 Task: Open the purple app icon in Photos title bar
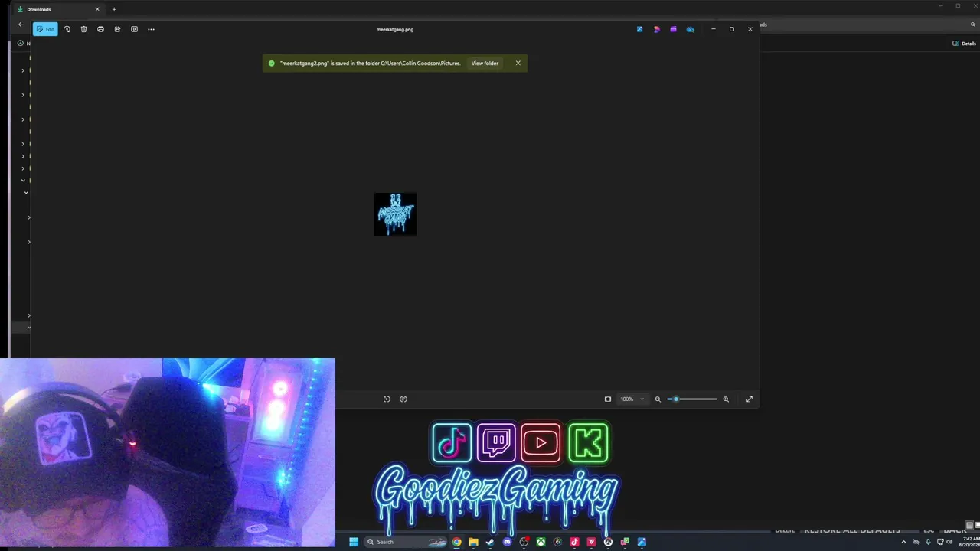[673, 29]
